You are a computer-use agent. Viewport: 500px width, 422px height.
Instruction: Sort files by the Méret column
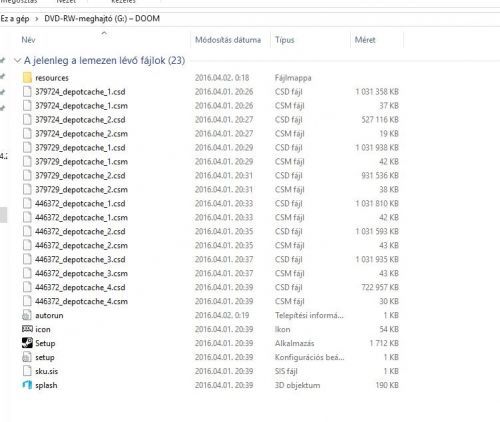click(x=365, y=40)
